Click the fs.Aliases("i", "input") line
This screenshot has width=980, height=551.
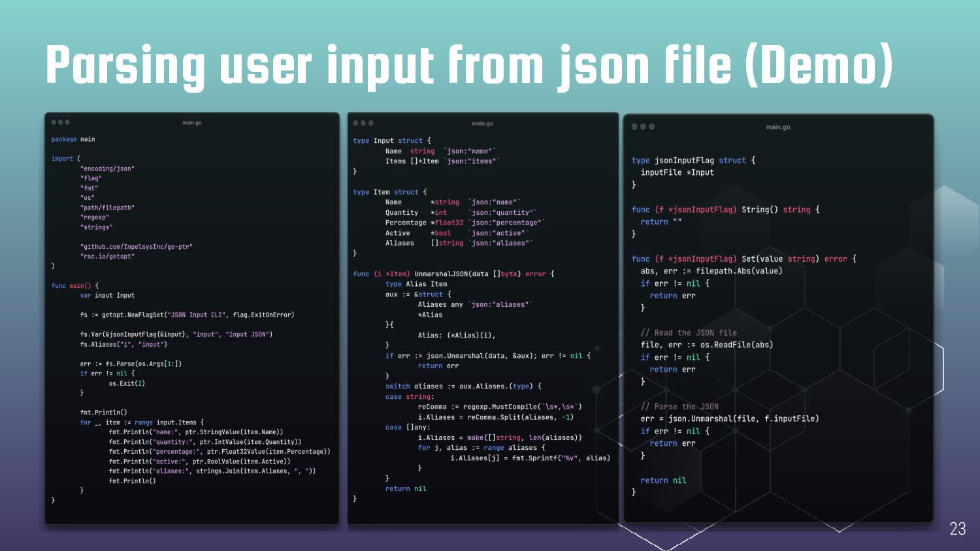pos(123,344)
